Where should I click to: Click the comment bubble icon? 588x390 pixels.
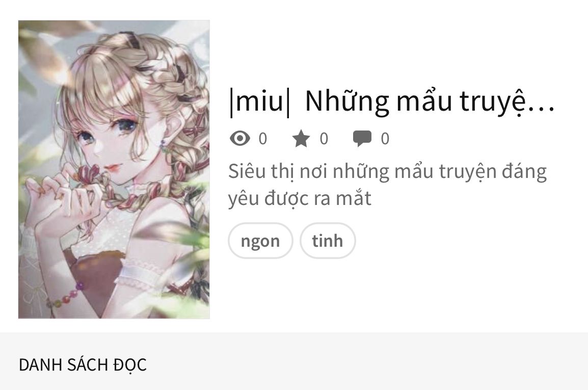pyautogui.click(x=362, y=138)
